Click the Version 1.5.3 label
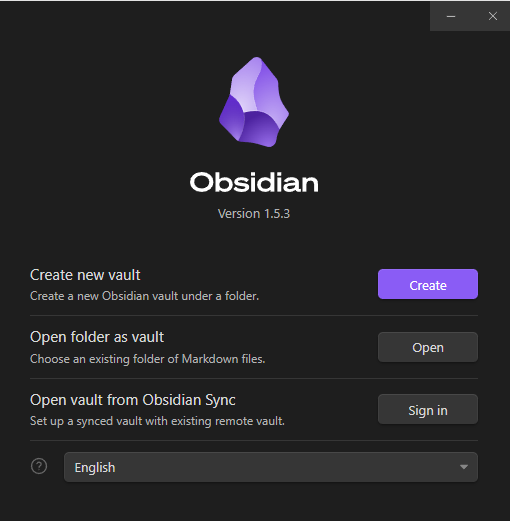510x521 pixels. click(254, 214)
